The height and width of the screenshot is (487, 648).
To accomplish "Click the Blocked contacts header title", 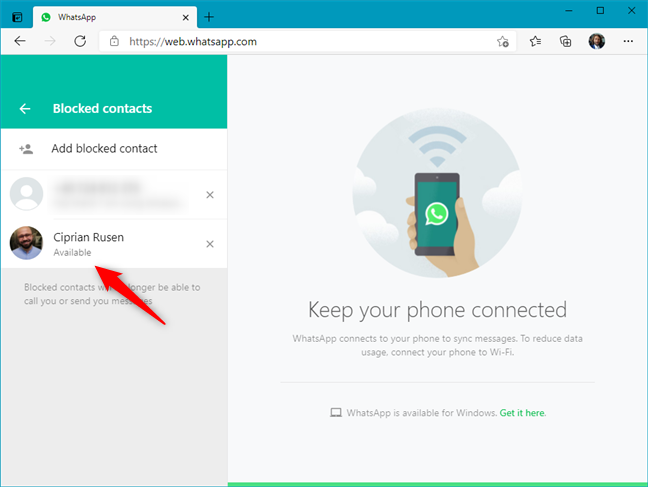I will 102,109.
